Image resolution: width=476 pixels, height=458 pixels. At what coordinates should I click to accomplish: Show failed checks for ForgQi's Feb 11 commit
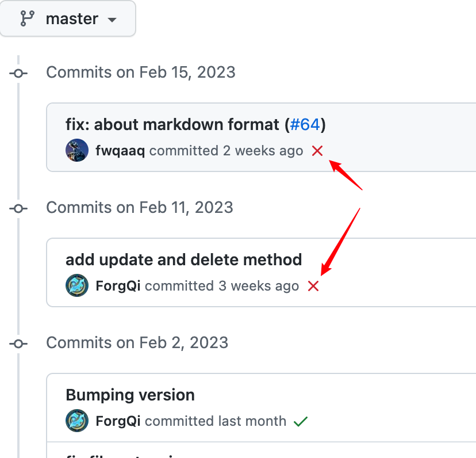pos(313,286)
